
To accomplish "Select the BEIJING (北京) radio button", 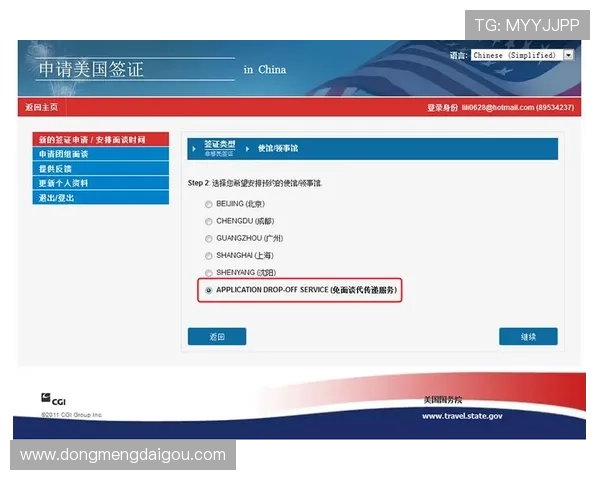I will tap(209, 204).
